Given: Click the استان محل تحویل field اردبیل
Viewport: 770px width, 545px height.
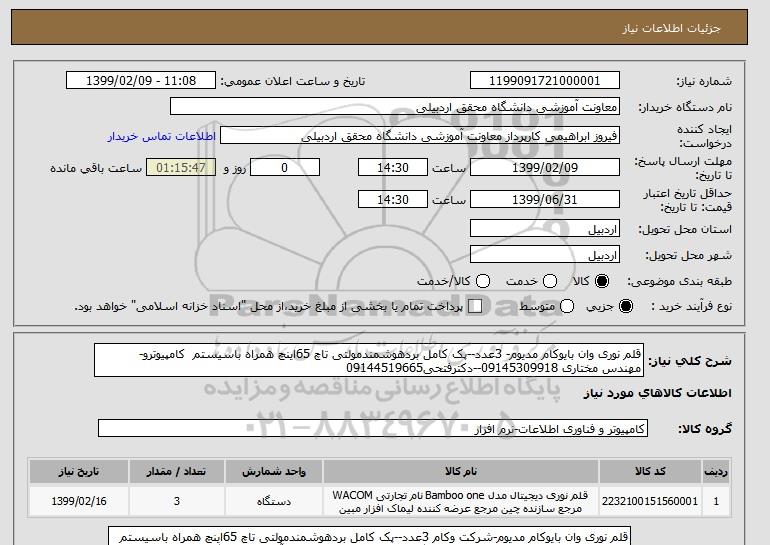Looking at the screenshot, I should (x=545, y=229).
